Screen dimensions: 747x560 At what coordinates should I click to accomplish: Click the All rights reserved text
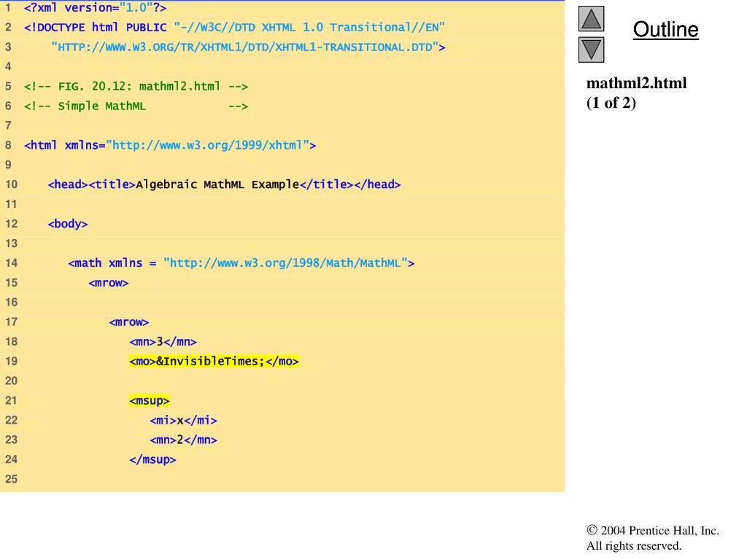[634, 545]
